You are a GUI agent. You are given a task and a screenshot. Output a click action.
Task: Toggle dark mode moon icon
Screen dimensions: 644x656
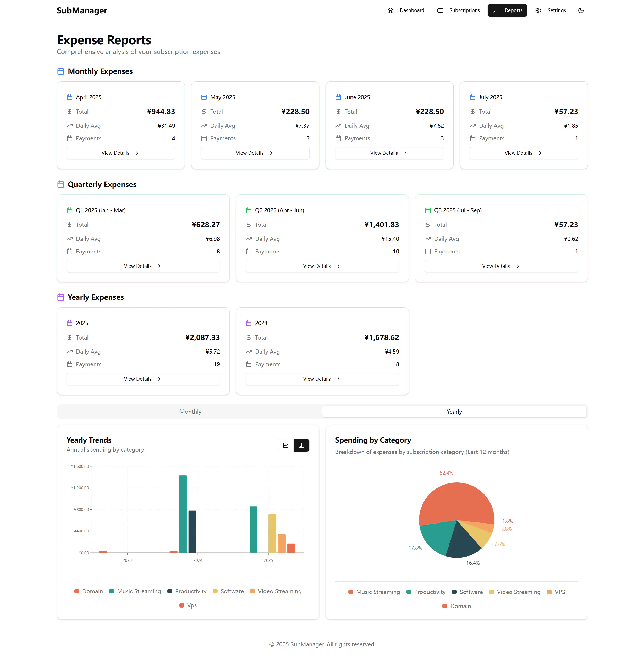(x=581, y=10)
